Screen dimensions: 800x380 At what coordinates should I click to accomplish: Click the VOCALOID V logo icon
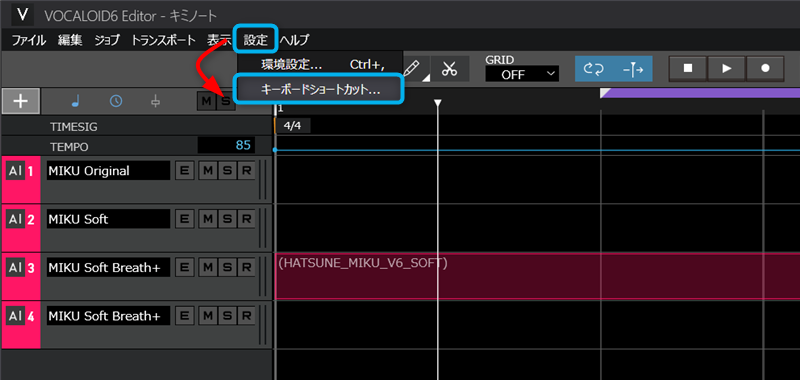(x=22, y=15)
